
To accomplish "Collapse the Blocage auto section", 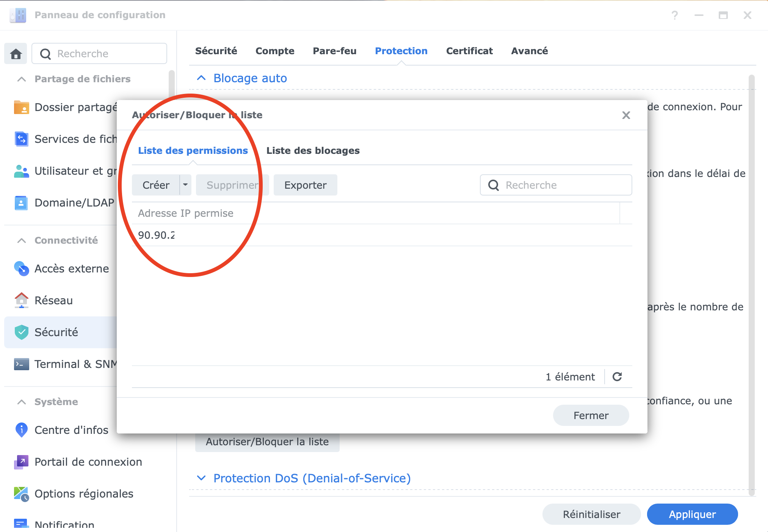I will [201, 78].
